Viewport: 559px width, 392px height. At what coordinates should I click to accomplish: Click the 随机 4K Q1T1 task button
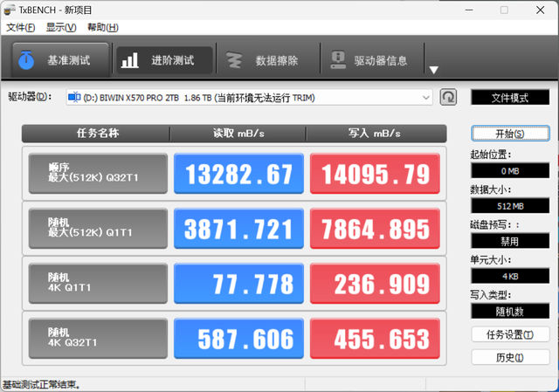(98, 284)
